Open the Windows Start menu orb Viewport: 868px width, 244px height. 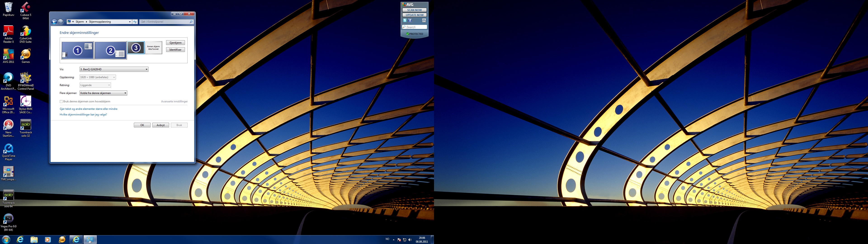(6, 240)
